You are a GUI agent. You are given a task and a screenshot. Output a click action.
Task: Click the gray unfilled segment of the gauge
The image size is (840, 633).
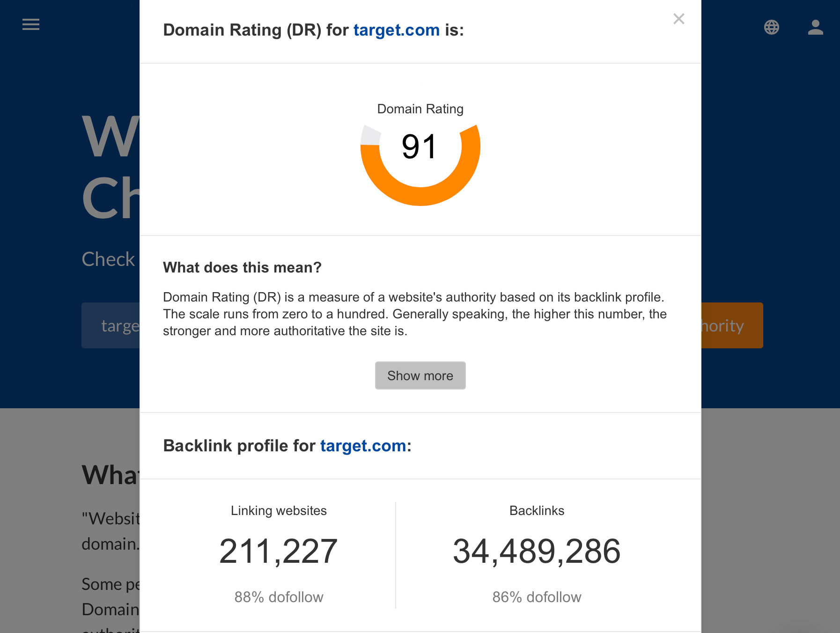point(371,136)
